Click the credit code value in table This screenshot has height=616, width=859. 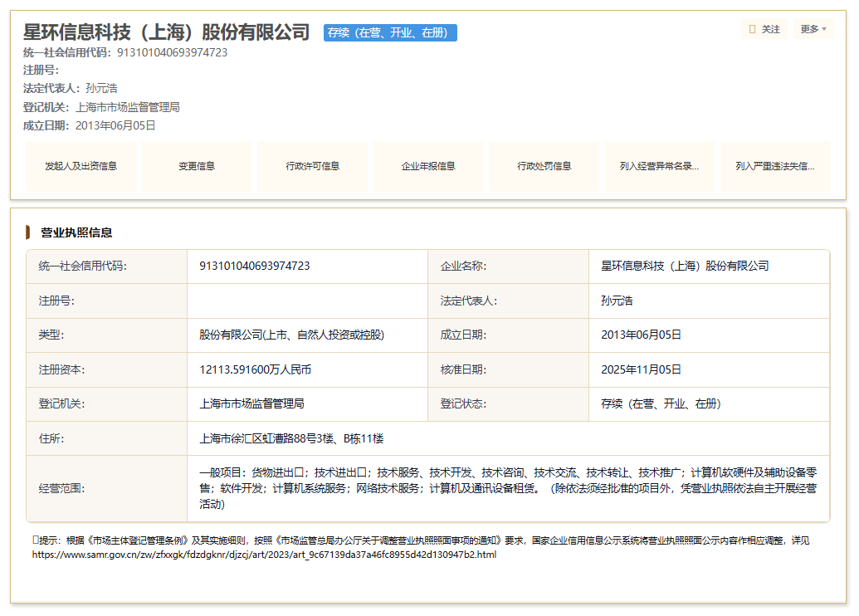point(255,266)
